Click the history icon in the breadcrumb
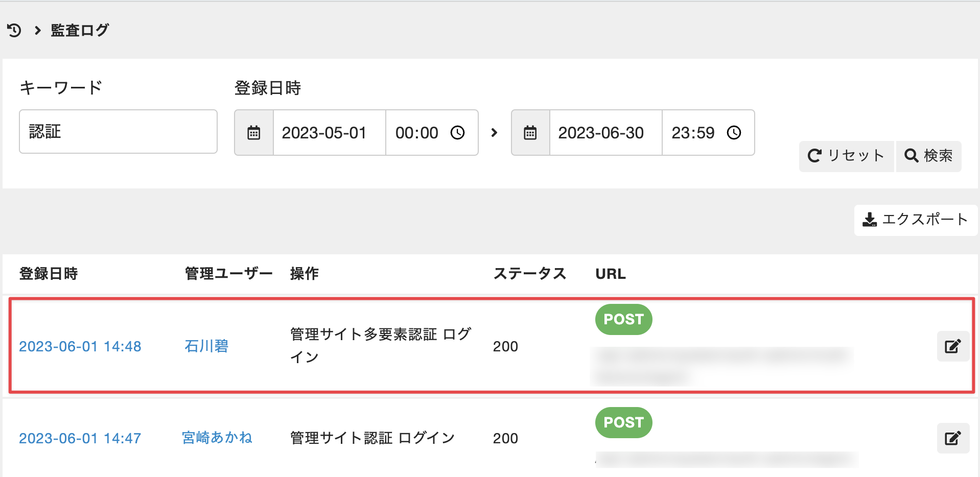Screen dimensions: 980x477 point(14,31)
